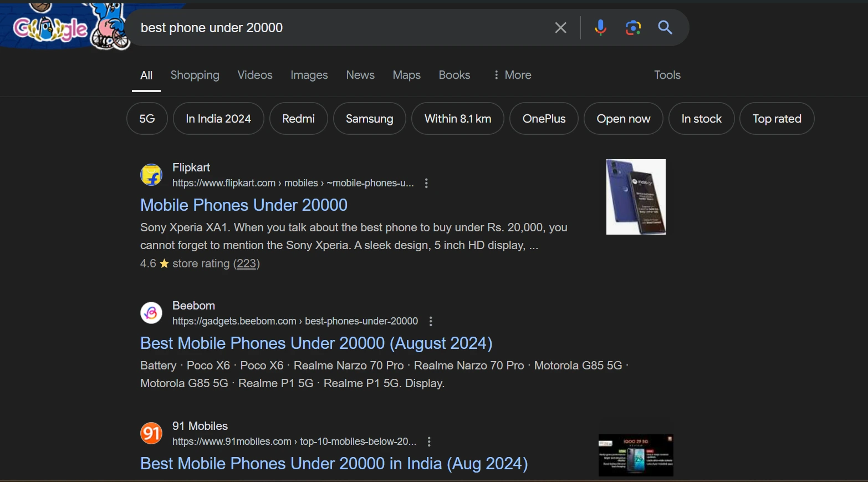Open Best Mobile Phones Under 20000 in India link

coord(334,464)
